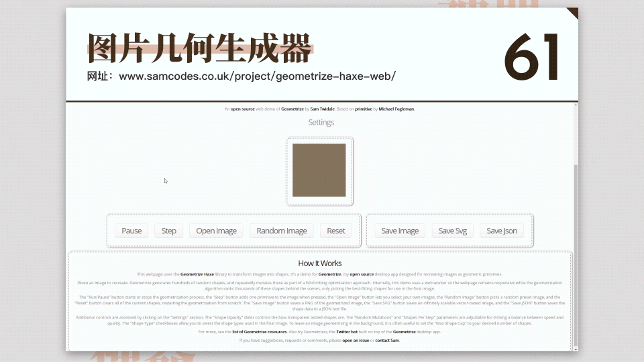Viewport: 644px width, 362px height.
Task: Click the www.samcodes.co.uk URL text
Action: click(x=257, y=76)
